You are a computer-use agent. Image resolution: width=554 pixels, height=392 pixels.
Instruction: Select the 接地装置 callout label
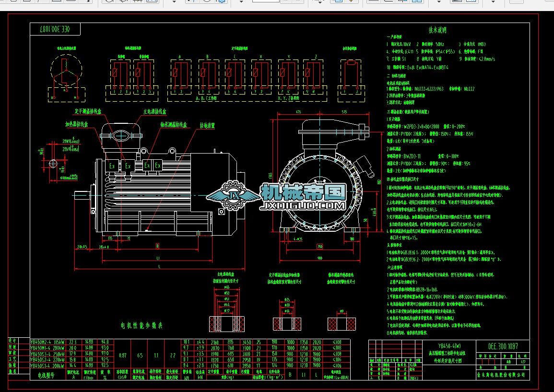pos(207,126)
